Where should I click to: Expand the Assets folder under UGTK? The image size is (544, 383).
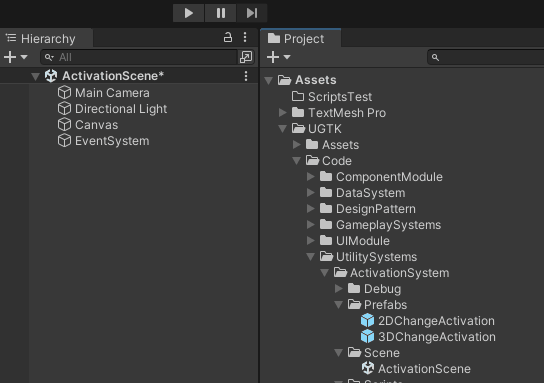[x=297, y=144]
